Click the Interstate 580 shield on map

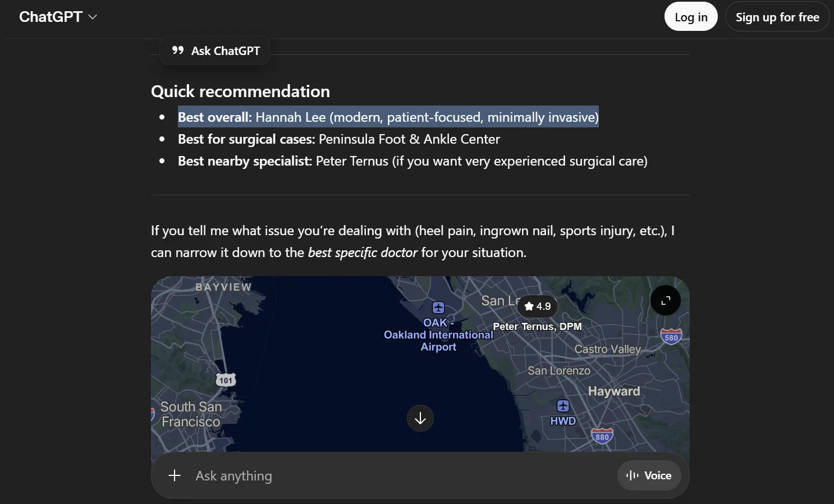pos(671,337)
